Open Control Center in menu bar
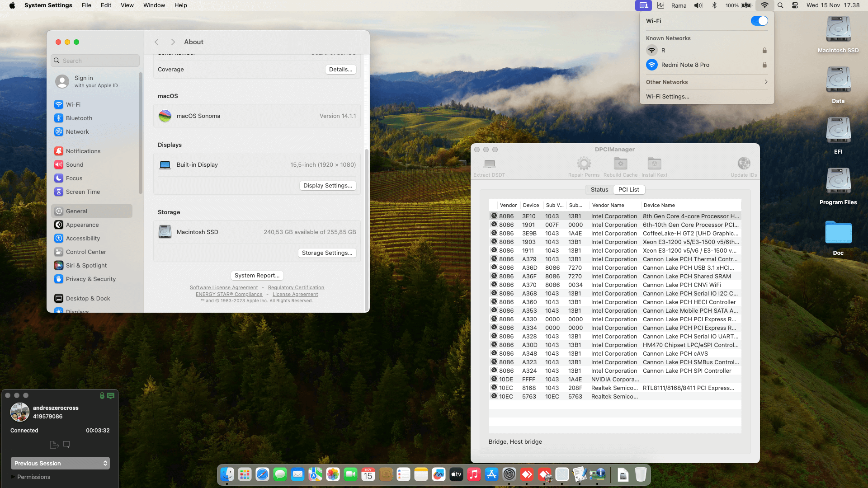This screenshot has height=488, width=868. (795, 5)
